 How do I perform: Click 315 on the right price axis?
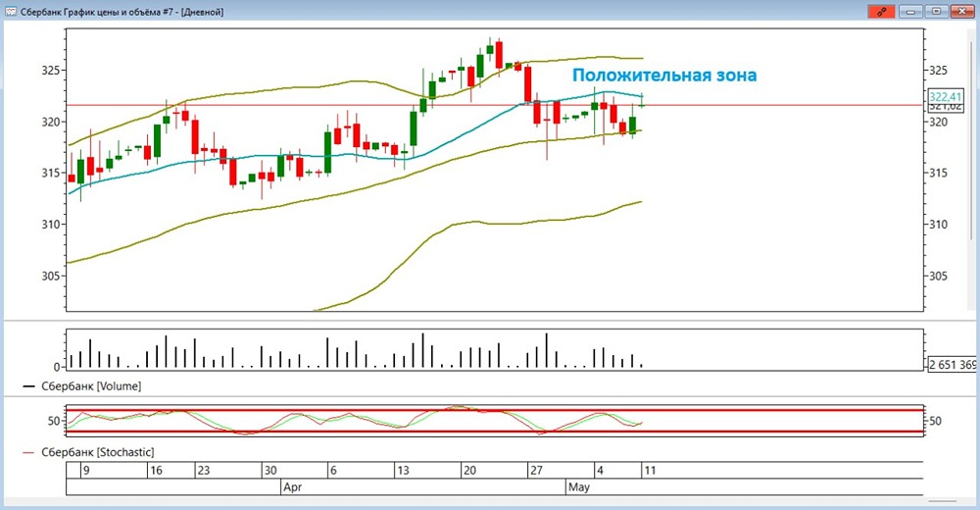click(x=938, y=173)
